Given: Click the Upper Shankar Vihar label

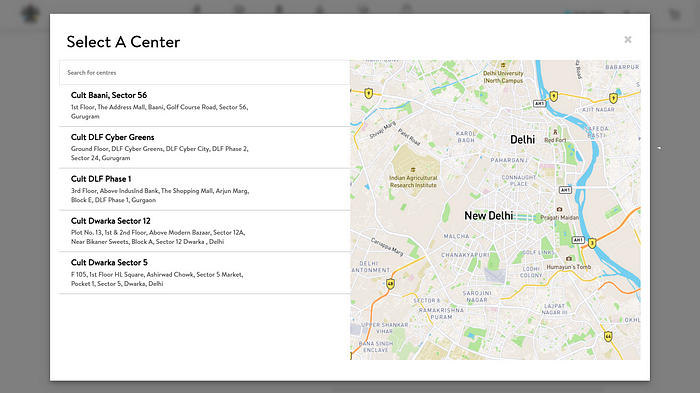Looking at the screenshot, I should coord(384,328).
